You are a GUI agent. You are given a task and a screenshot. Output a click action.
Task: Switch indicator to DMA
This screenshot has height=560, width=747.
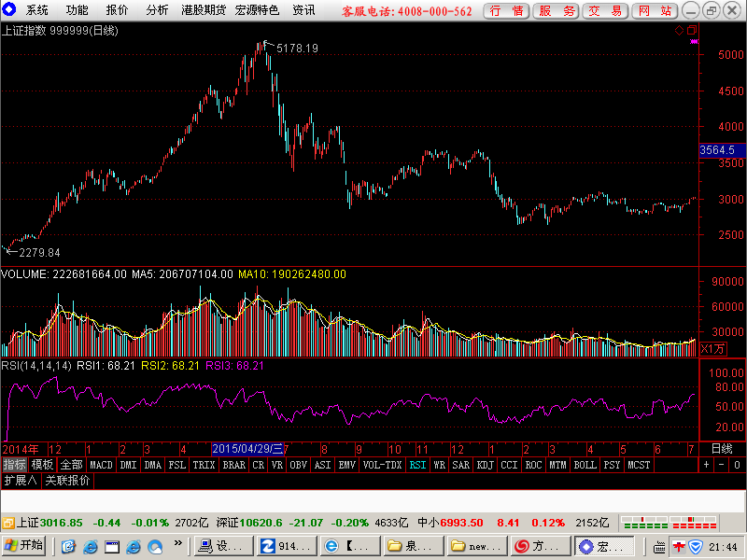152,465
